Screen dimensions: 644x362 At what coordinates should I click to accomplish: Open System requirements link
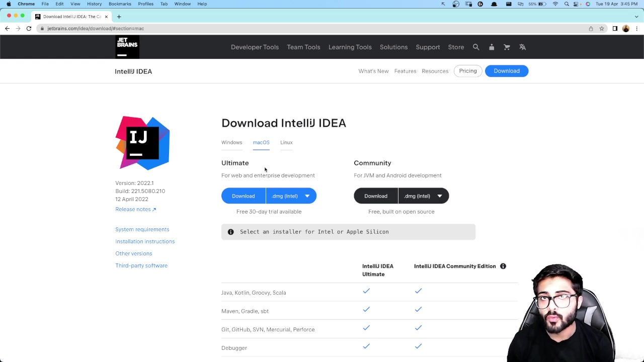142,229
